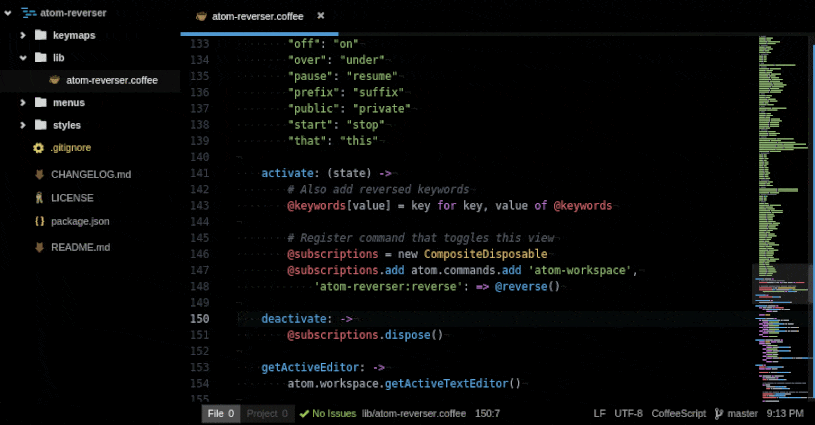Screen dimensions: 815x425
Task: Click the 9:13 PM clock in status bar
Action: (x=785, y=414)
